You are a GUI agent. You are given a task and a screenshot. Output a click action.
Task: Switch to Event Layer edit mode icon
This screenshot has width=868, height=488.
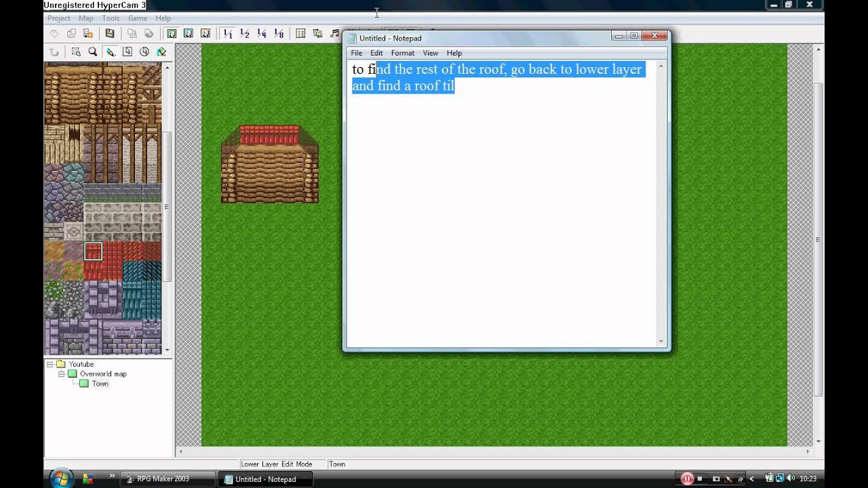coord(205,33)
